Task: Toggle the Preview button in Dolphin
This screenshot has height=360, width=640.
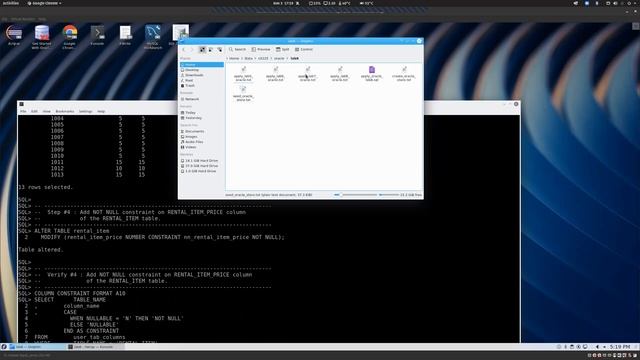Action: coord(261,49)
